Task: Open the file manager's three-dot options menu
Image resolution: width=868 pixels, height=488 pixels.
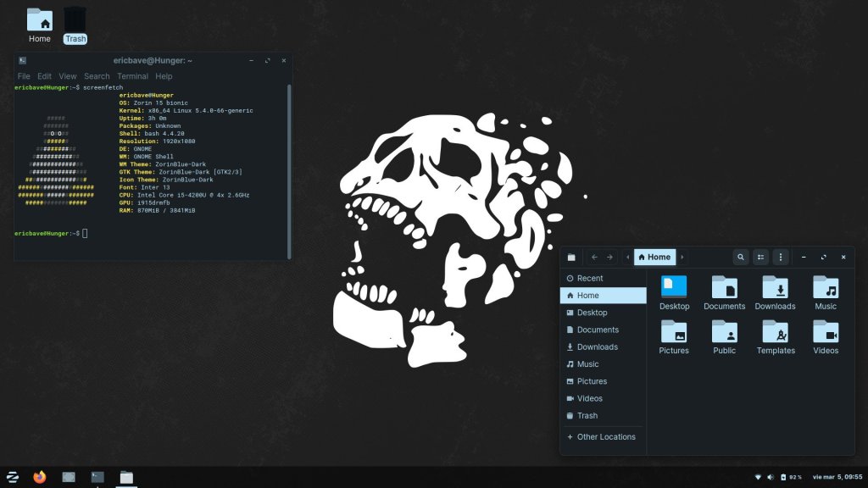Action: [x=781, y=257]
